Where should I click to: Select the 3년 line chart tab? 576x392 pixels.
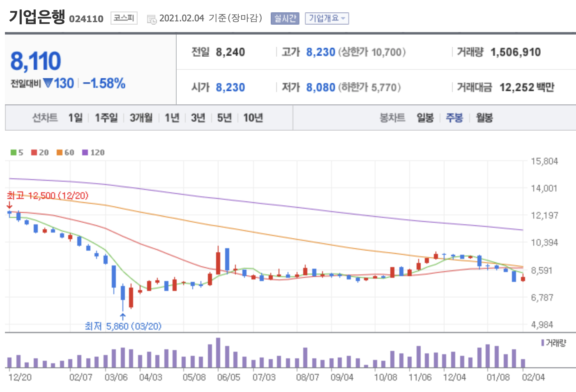point(198,118)
